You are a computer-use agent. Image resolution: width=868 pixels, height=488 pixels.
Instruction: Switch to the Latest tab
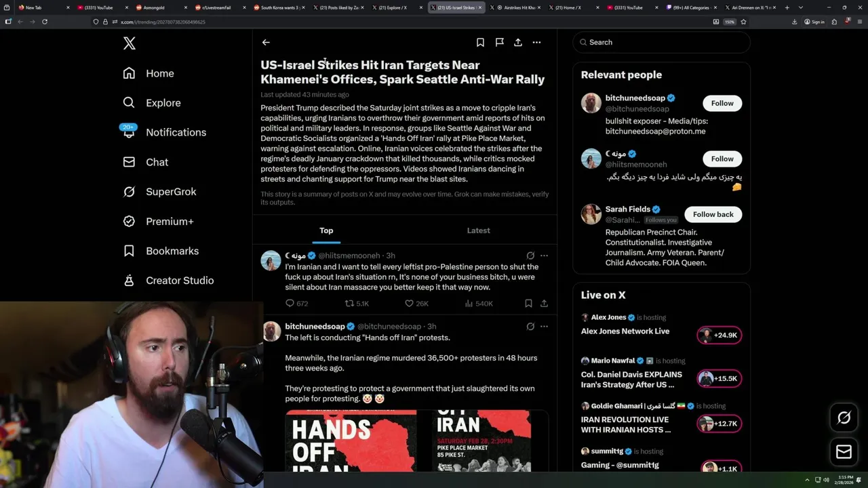[x=478, y=230]
